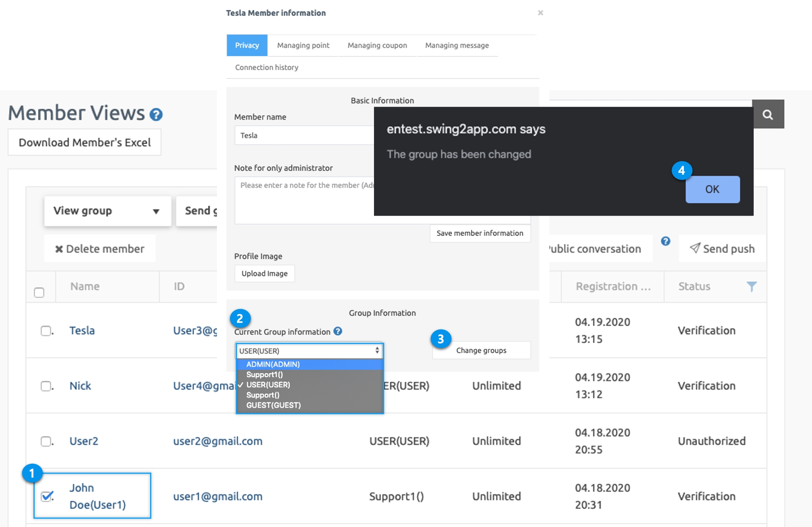Open the Managing coupon tab

[377, 45]
